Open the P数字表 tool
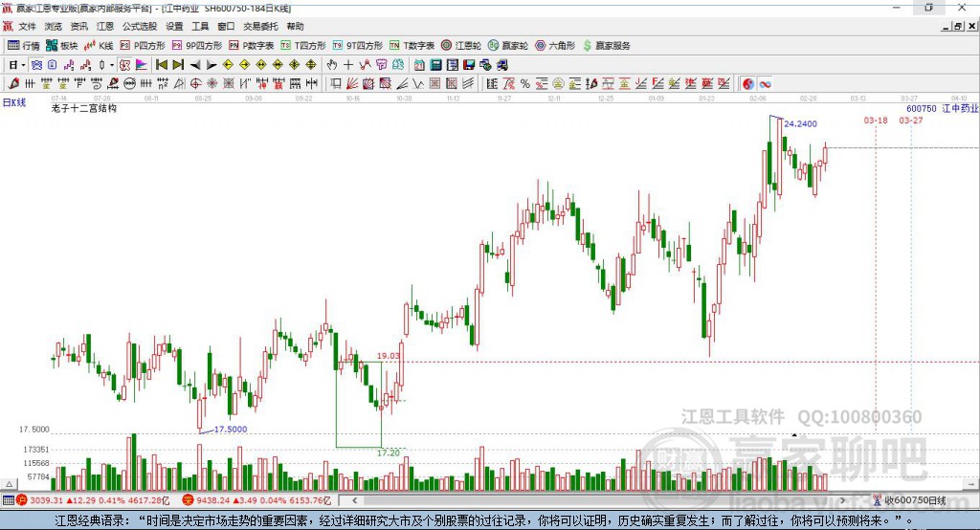980x530 pixels. [252, 46]
